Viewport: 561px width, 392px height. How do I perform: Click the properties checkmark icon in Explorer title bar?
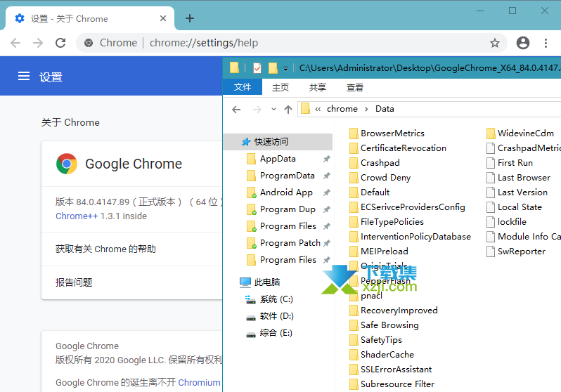click(257, 68)
